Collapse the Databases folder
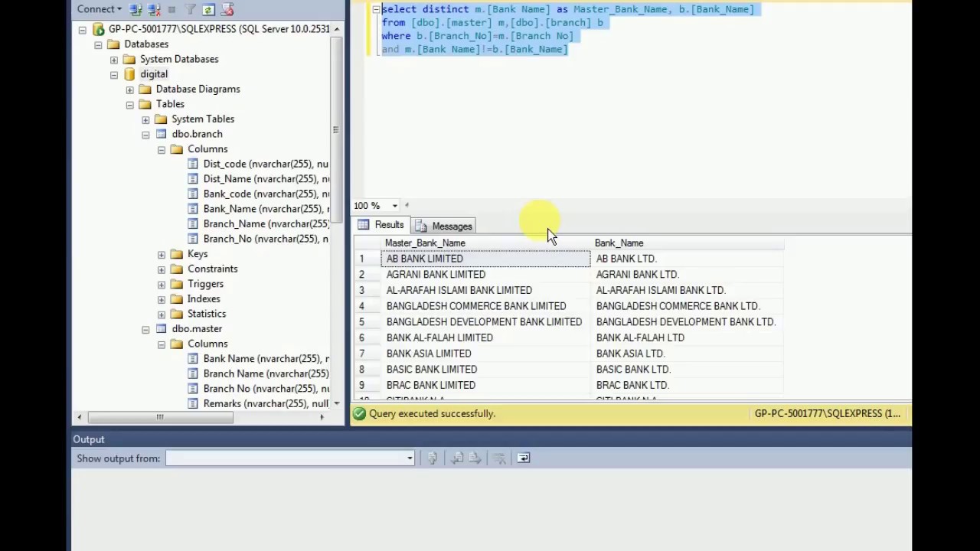Image resolution: width=980 pixels, height=551 pixels. pyautogui.click(x=98, y=44)
